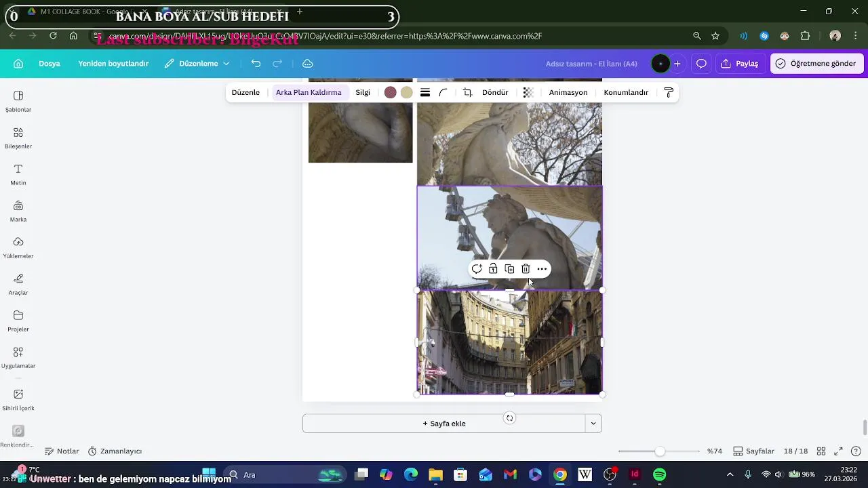The height and width of the screenshot is (488, 868).
Task: Click the Windows Start button
Action: (x=208, y=474)
